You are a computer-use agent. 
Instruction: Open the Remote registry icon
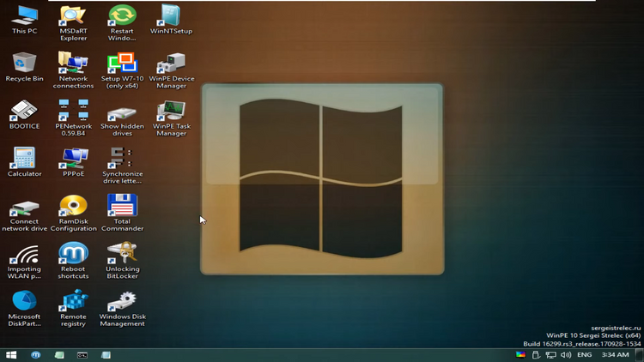74,308
